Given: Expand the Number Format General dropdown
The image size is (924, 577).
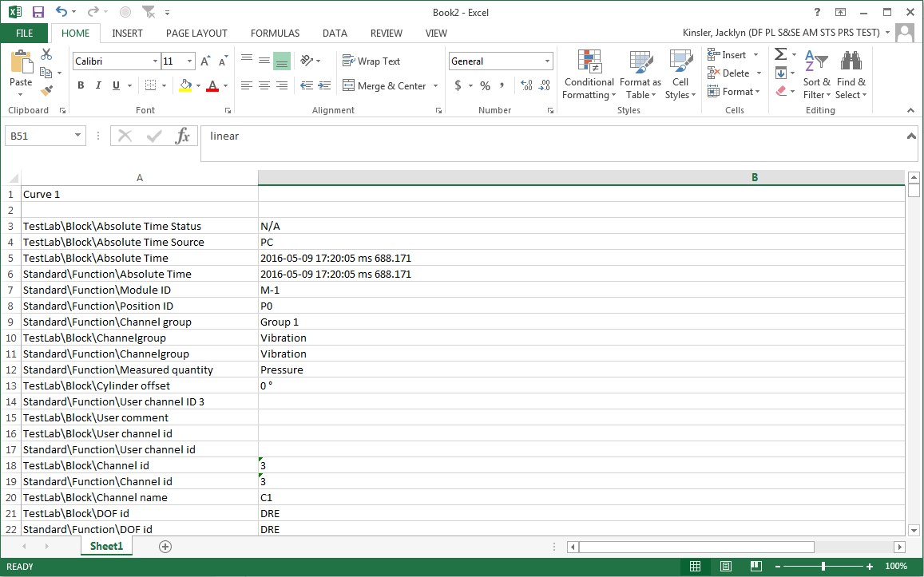Looking at the screenshot, I should tap(548, 61).
